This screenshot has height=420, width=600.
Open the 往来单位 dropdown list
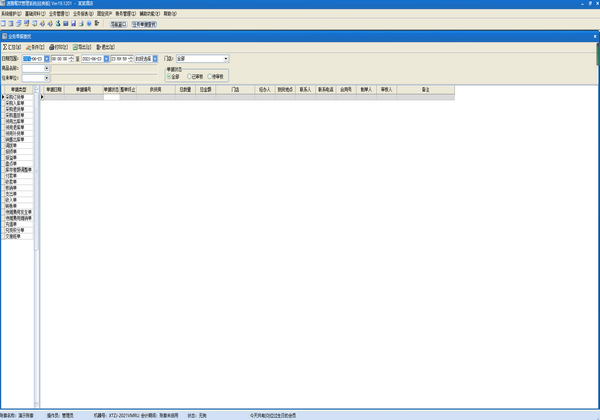pos(47,77)
